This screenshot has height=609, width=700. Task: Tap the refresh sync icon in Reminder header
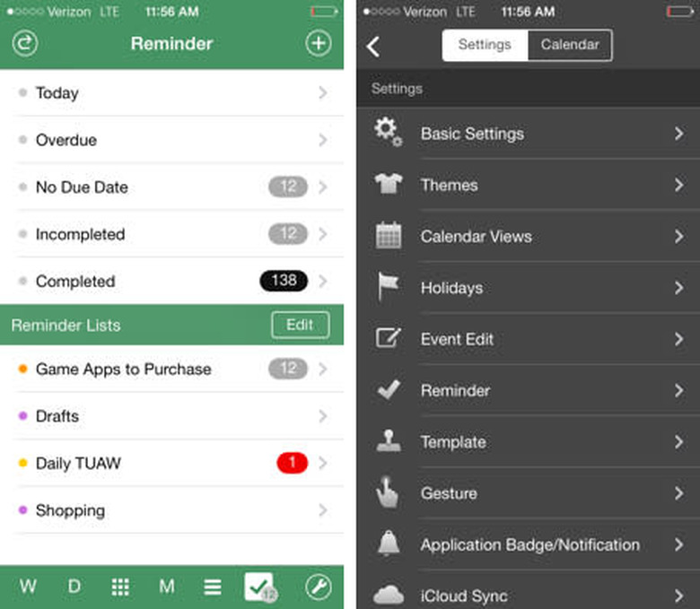[25, 43]
